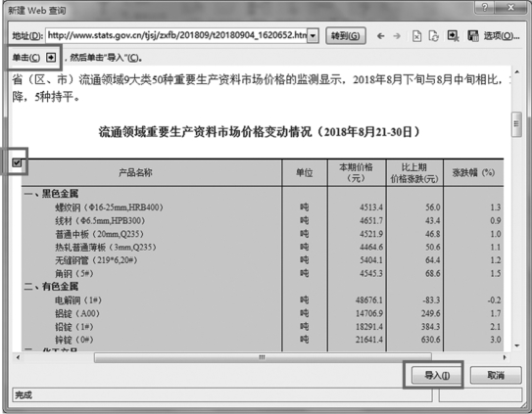Open the 选项(O) options dialog
This screenshot has height=414, width=532.
(501, 36)
